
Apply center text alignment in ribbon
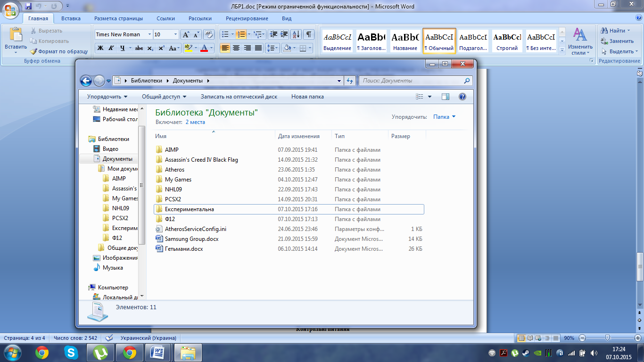[236, 48]
